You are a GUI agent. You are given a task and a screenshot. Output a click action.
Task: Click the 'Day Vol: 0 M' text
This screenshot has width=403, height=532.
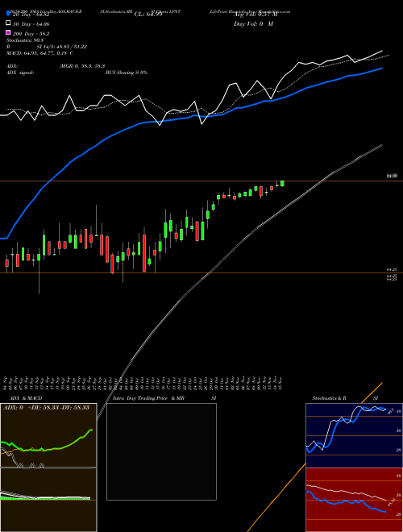point(253,23)
